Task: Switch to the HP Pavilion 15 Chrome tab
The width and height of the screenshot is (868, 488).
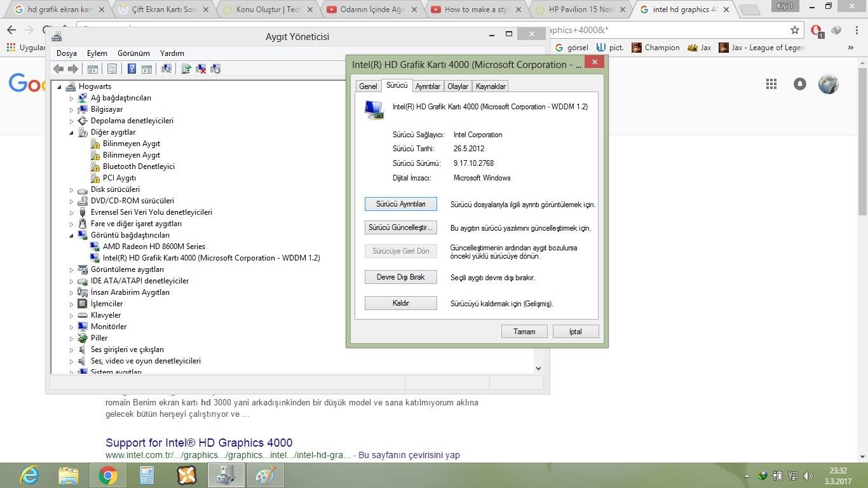Action: point(581,10)
